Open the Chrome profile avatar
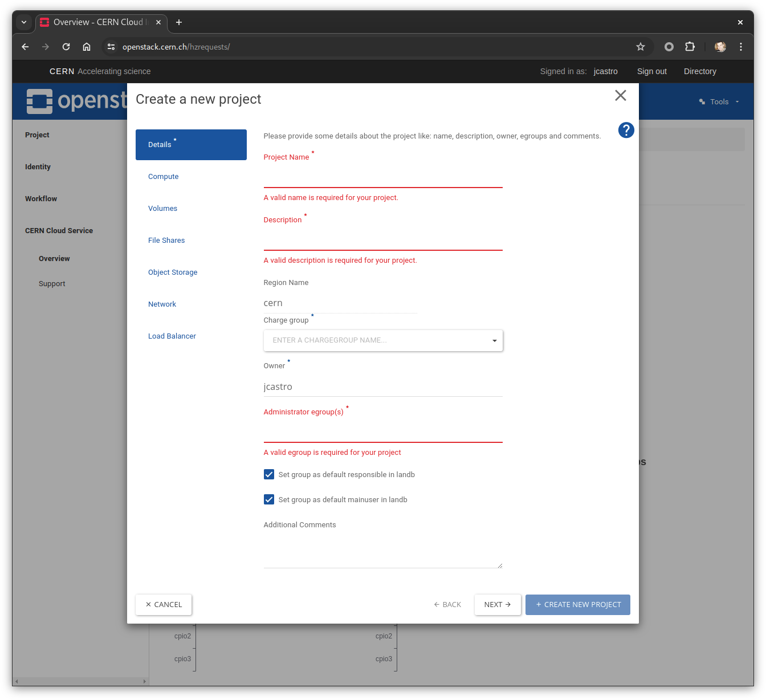 pos(720,47)
